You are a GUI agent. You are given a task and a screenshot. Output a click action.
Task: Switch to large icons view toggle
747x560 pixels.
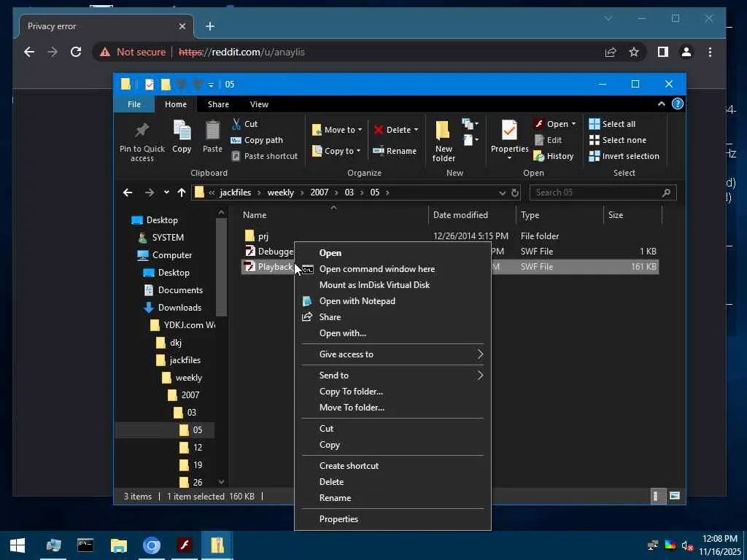pos(675,497)
